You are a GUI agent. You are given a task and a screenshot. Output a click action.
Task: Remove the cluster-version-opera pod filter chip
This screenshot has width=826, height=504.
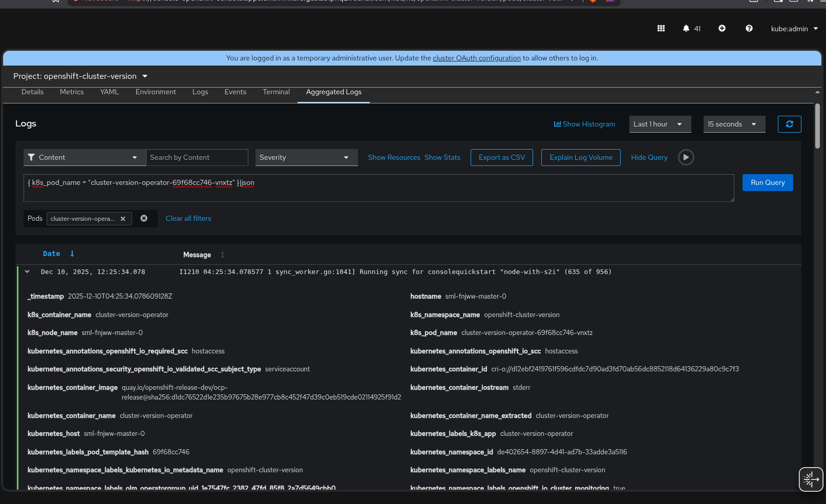123,219
